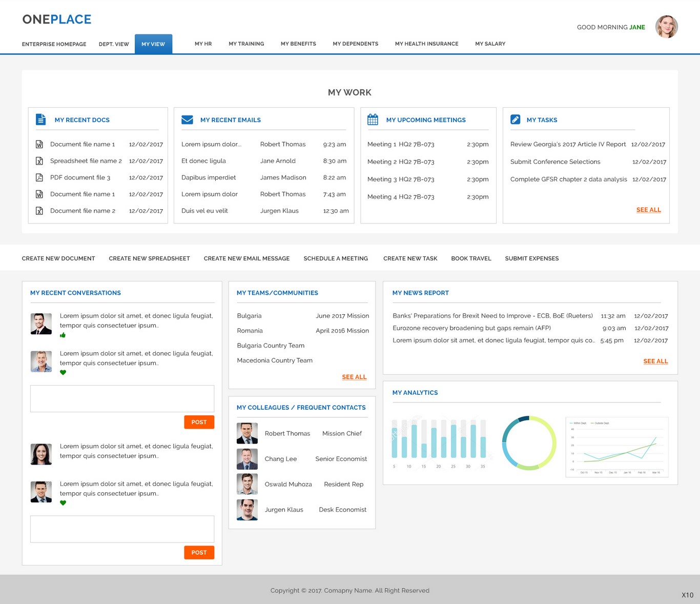Click the My Recent Docs document icon
The image size is (700, 604).
point(40,119)
